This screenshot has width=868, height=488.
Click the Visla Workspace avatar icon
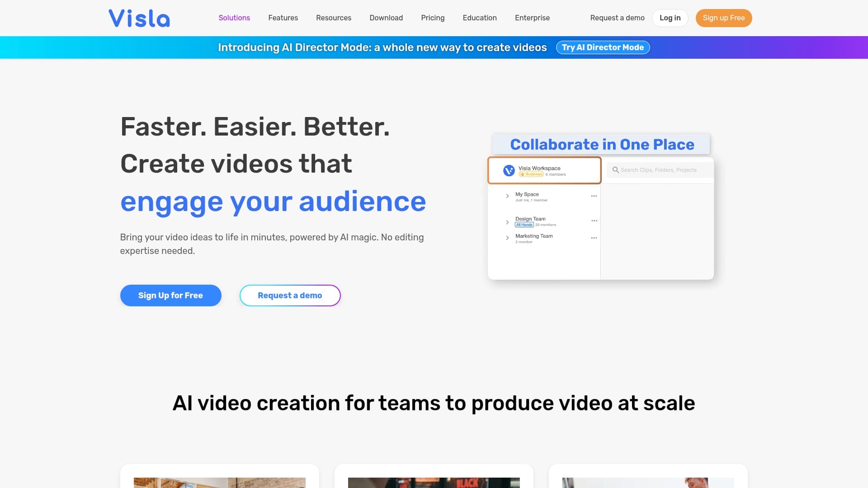[x=509, y=171]
